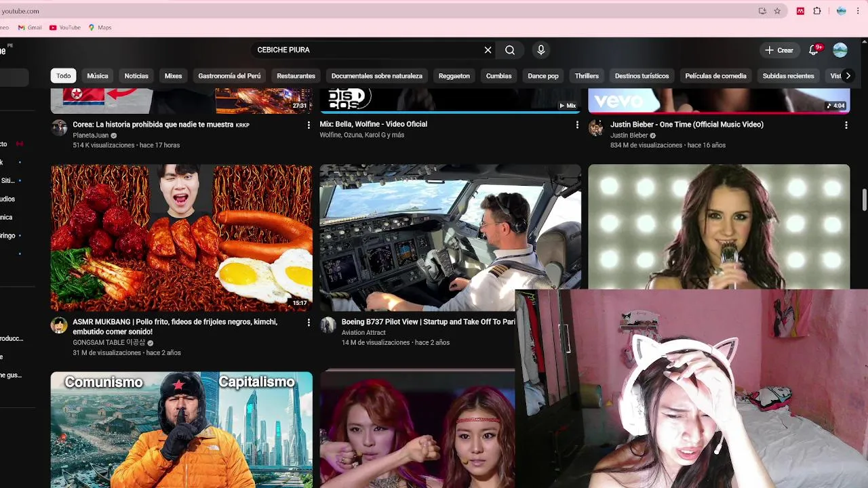Open the Justin Bieber channel avatar
Screen dimensions: 868x488
(596, 127)
